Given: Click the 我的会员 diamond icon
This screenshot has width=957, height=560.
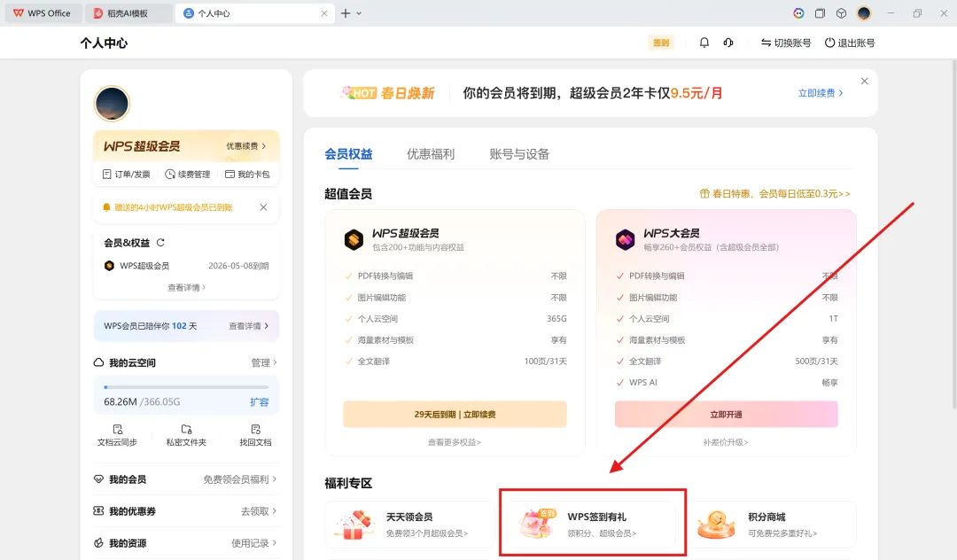Looking at the screenshot, I should [x=98, y=478].
